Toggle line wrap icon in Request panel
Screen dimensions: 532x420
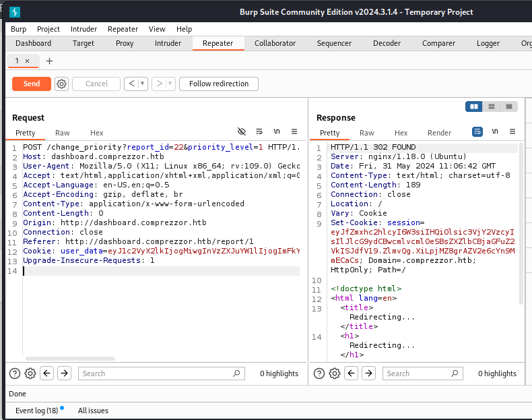[259, 131]
